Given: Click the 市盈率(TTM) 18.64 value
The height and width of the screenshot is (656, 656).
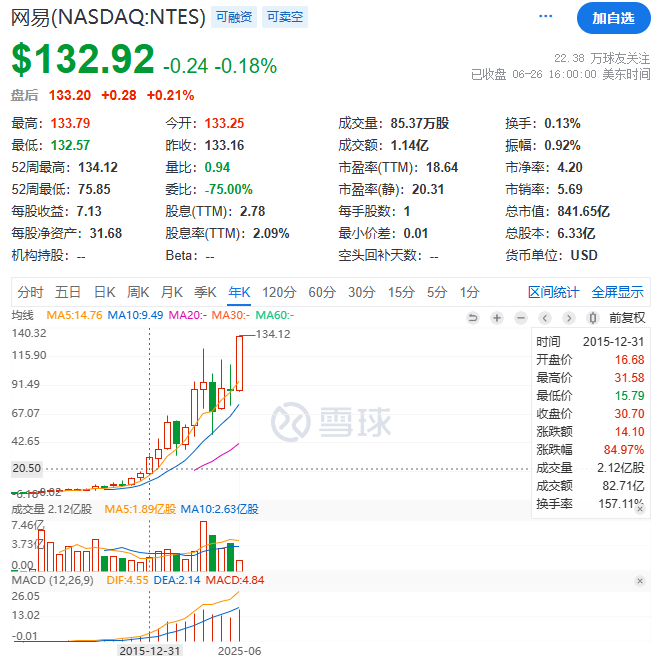Looking at the screenshot, I should pos(442,167).
